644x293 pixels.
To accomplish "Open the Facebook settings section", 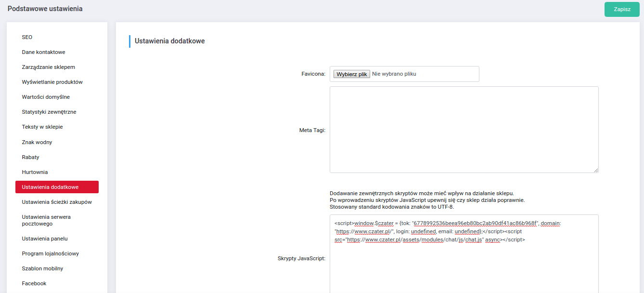I will point(34,283).
